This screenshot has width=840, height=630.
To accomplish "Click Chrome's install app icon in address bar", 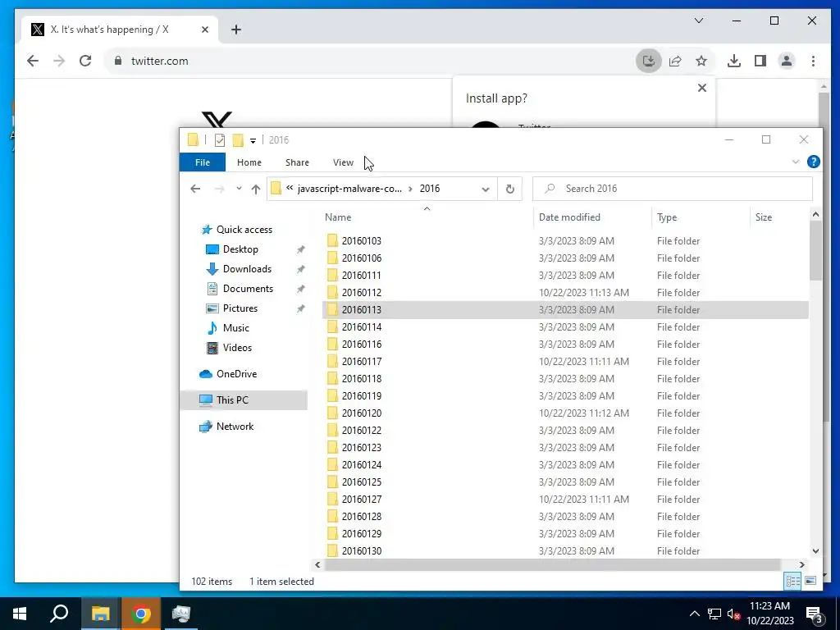I will pos(648,61).
